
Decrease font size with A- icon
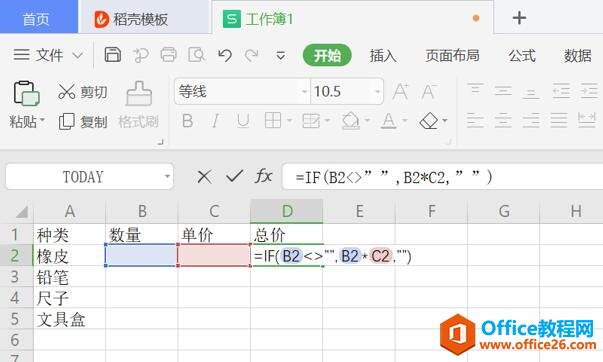coord(428,92)
